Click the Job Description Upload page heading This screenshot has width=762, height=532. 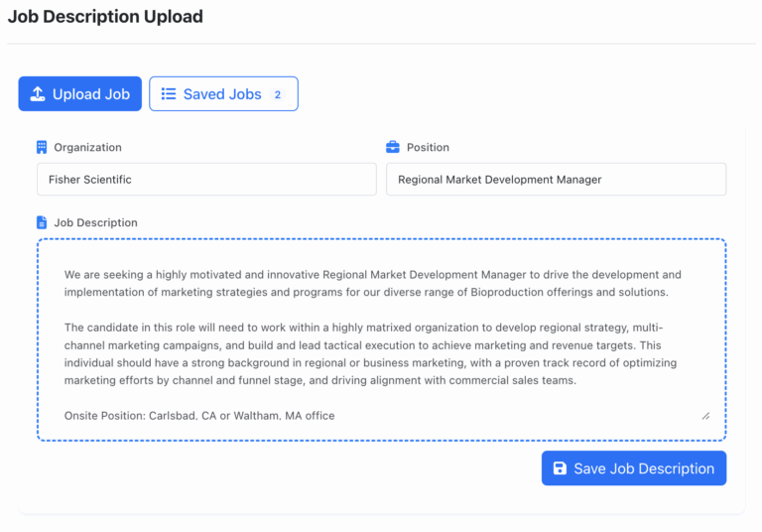point(105,17)
